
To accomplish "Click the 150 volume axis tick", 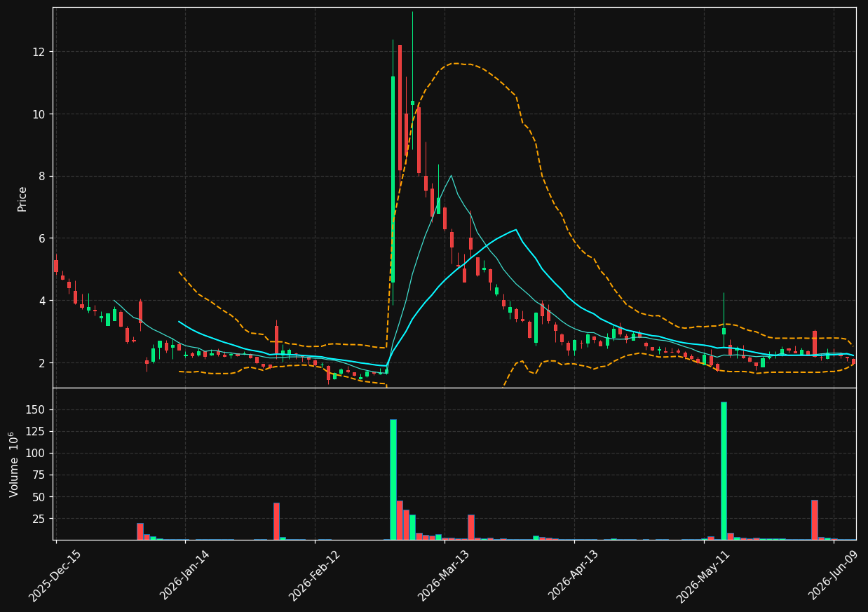I will 36,409.
